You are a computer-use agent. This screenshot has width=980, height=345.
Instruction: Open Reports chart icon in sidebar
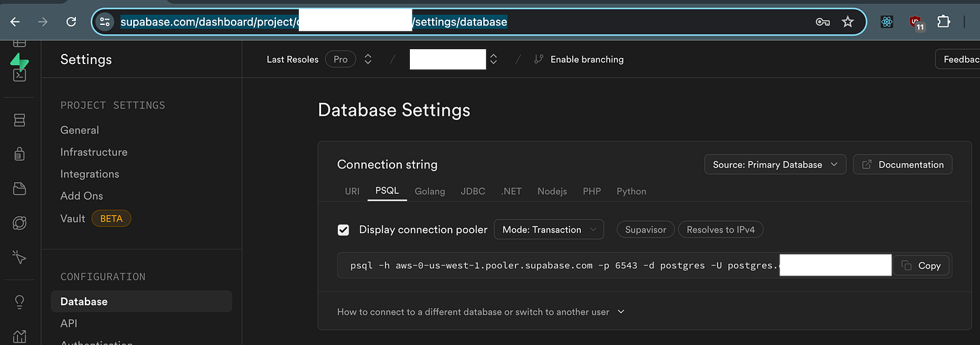pyautogui.click(x=20, y=336)
